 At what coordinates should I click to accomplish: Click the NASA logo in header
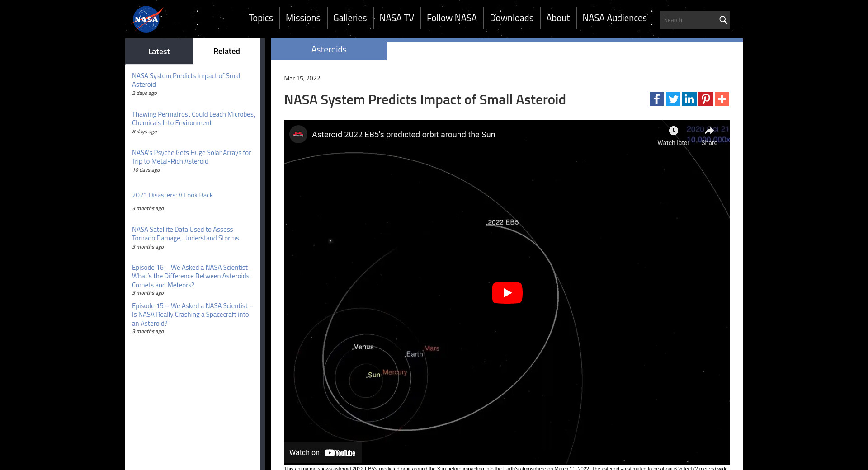(x=146, y=19)
